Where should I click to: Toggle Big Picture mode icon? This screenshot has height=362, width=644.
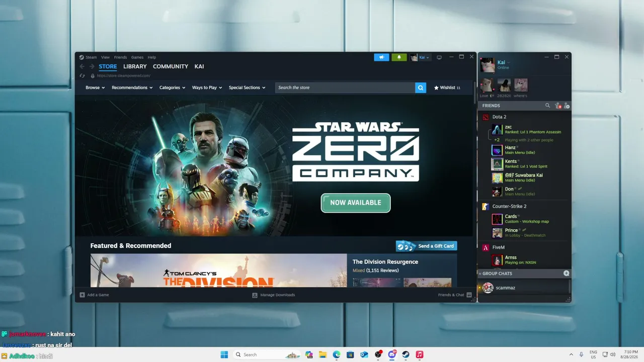439,57
